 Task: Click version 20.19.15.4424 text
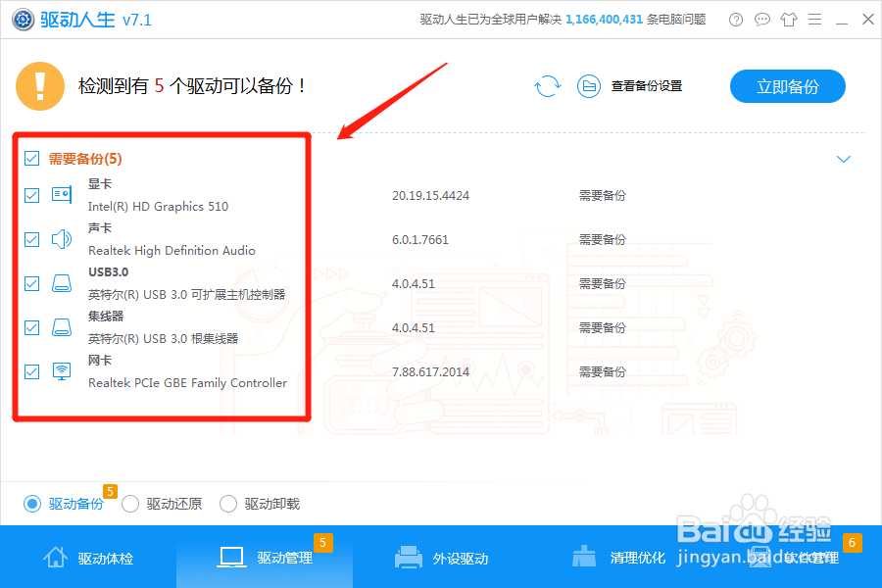(430, 196)
